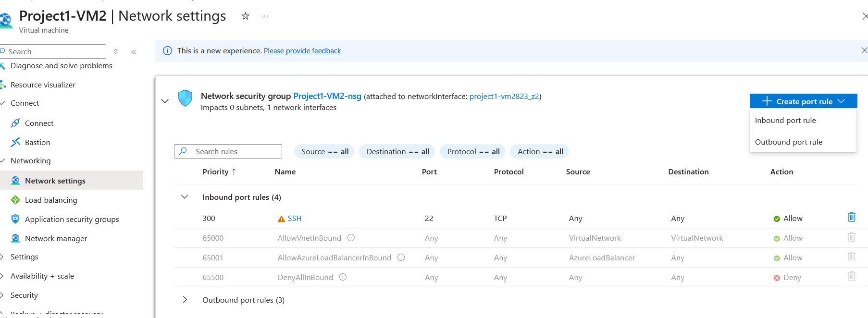Screen dimensions: 868x318
Task: Click Source == all filter pill
Action: pos(324,151)
